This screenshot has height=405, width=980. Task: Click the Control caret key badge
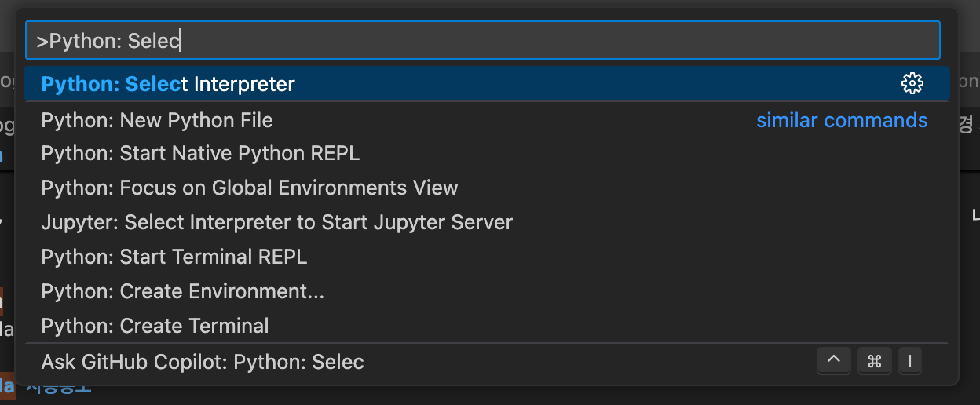[x=834, y=361]
